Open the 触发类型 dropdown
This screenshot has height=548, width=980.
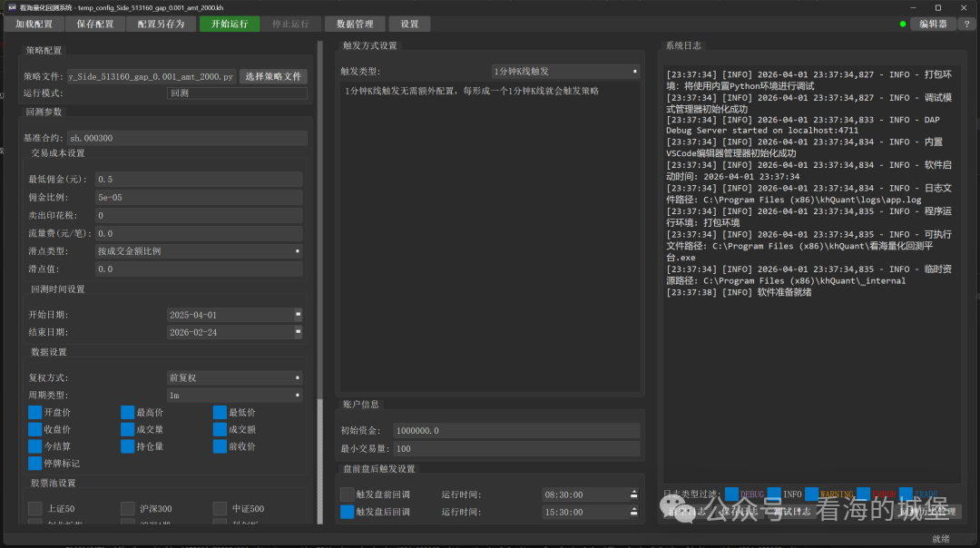pos(565,72)
